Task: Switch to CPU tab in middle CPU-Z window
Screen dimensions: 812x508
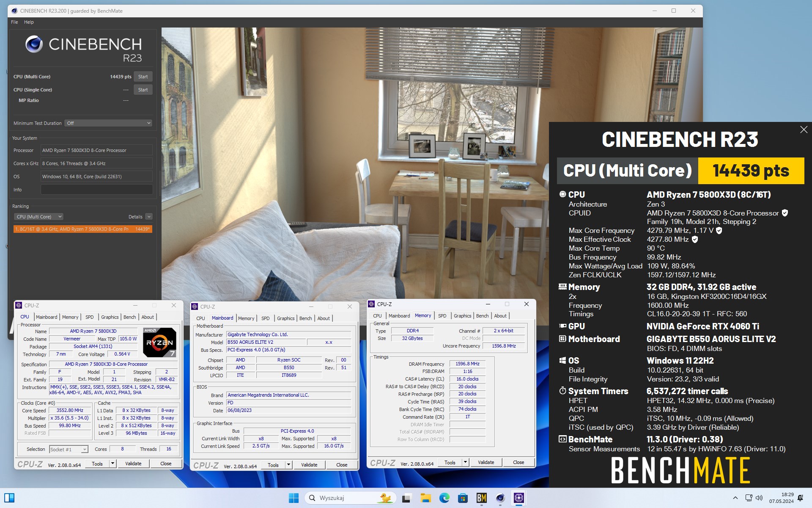Action: pyautogui.click(x=200, y=318)
